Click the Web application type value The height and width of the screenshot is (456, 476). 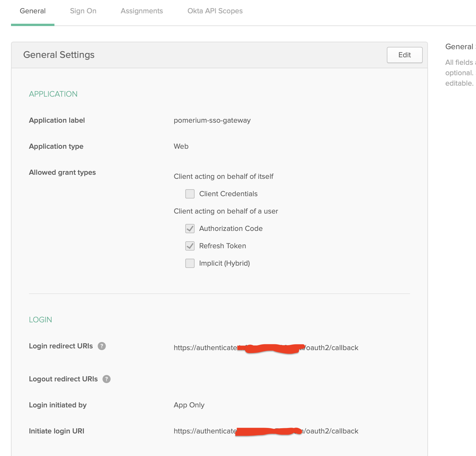click(x=181, y=146)
